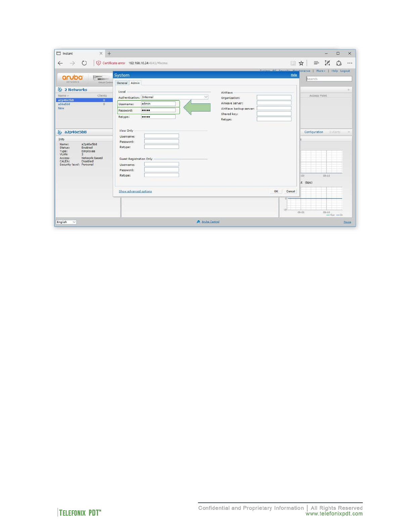Click the Search box

point(329,79)
